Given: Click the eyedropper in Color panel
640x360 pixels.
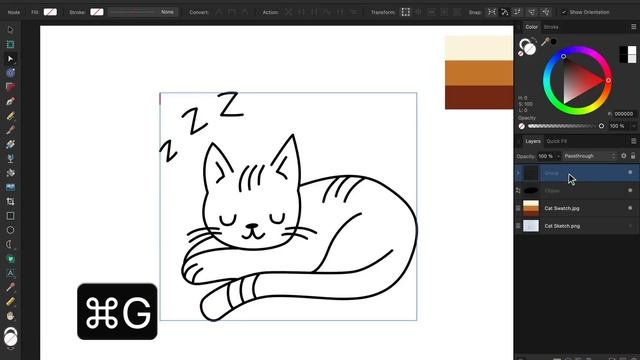Looking at the screenshot, I should coord(545,42).
